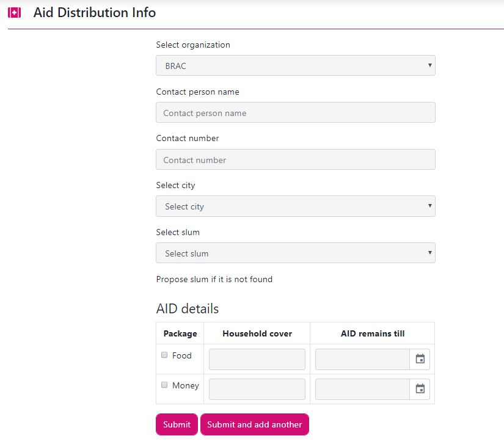Click Propose slum if not found link
This screenshot has width=504, height=447.
pos(214,279)
